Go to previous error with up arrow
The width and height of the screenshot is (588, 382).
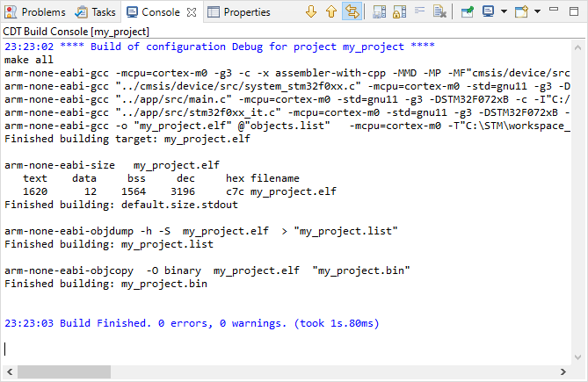pos(331,12)
